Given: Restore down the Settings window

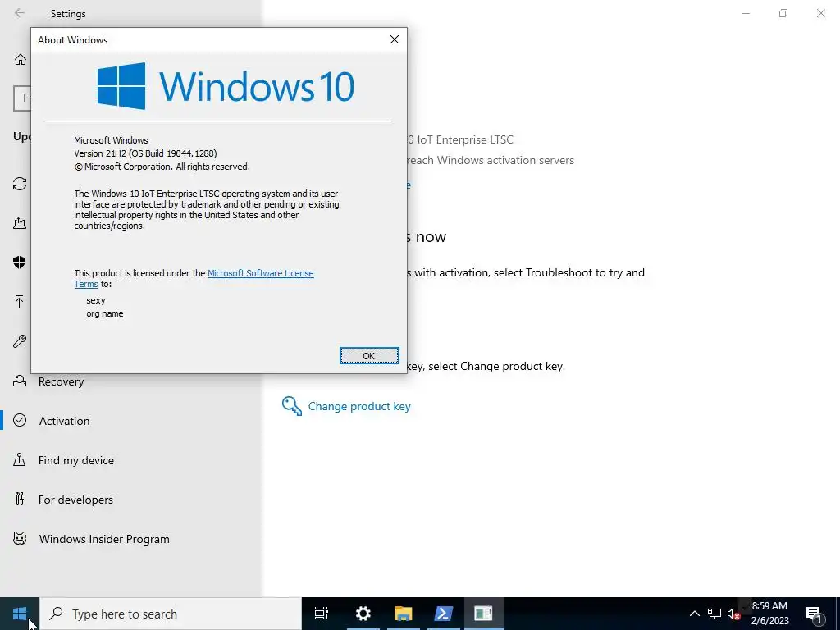Looking at the screenshot, I should pyautogui.click(x=783, y=13).
